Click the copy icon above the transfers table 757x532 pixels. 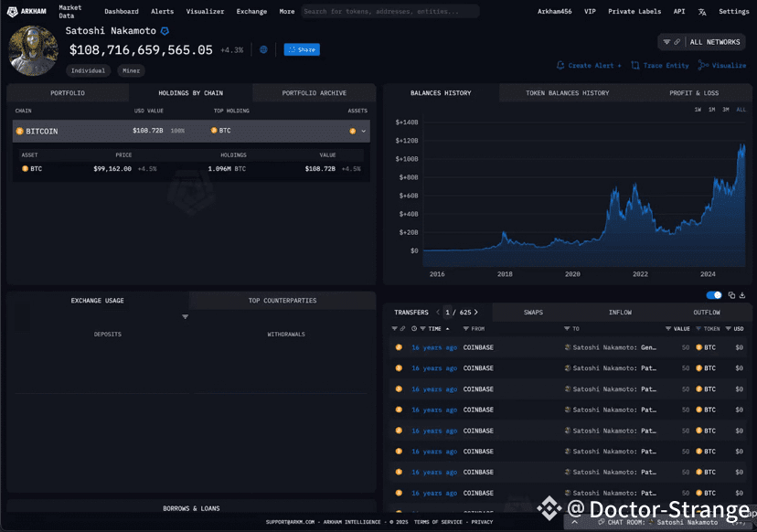[x=731, y=295]
